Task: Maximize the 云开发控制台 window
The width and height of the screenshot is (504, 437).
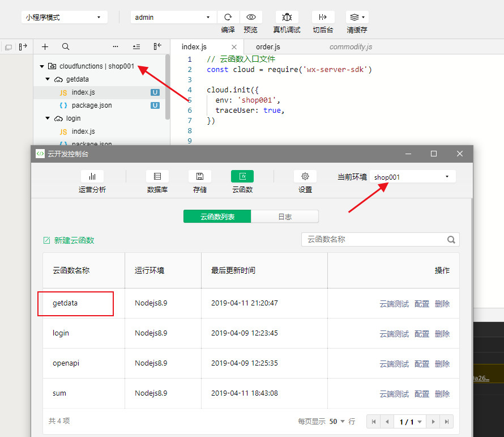Action: [x=434, y=154]
